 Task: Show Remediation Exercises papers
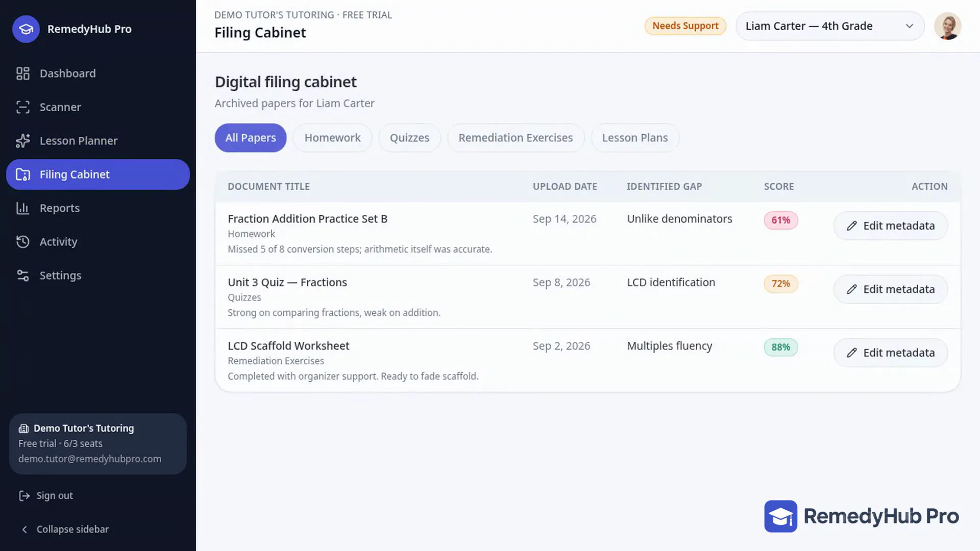point(516,138)
